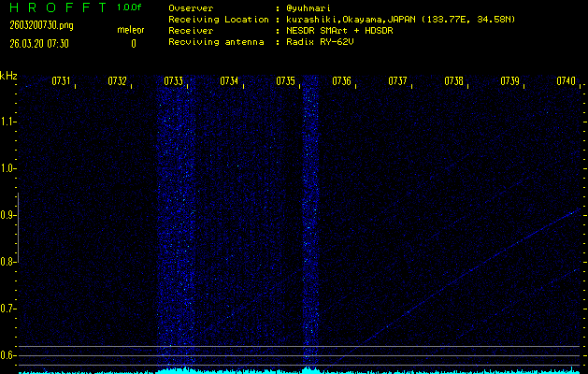Click the 0734 time marker
Screen dimensions: 588x374
[229, 81]
